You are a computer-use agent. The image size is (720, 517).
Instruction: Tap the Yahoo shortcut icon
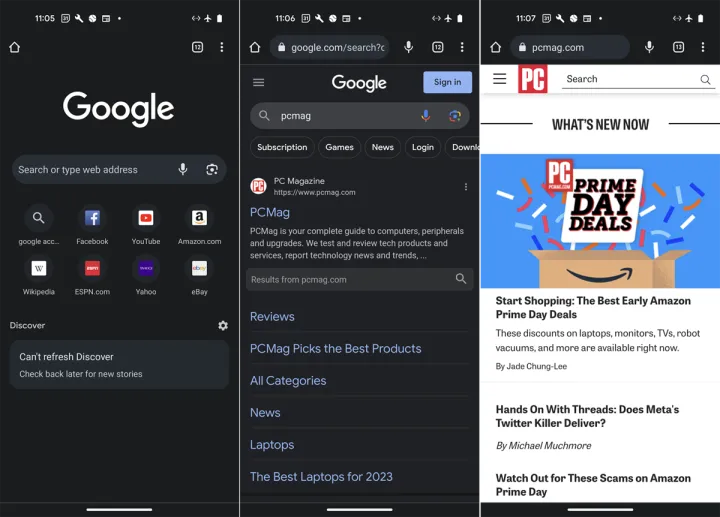146,268
